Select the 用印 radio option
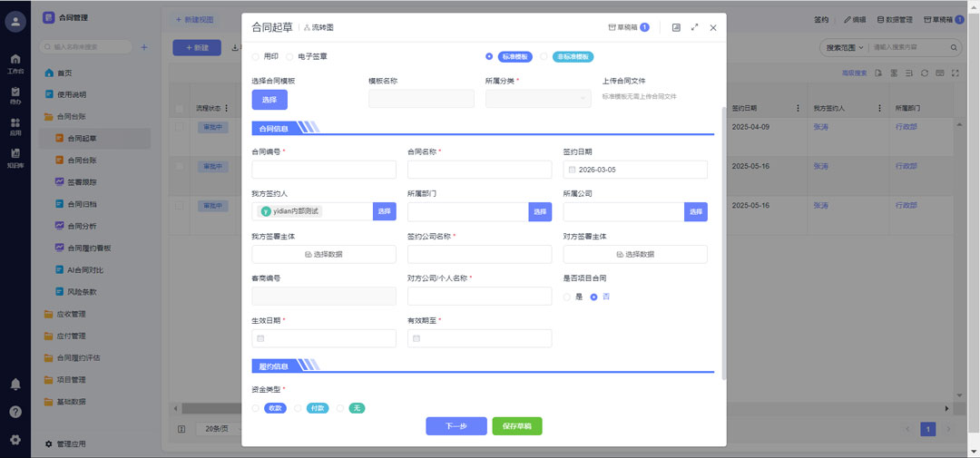The width and height of the screenshot is (980, 458). tap(256, 56)
